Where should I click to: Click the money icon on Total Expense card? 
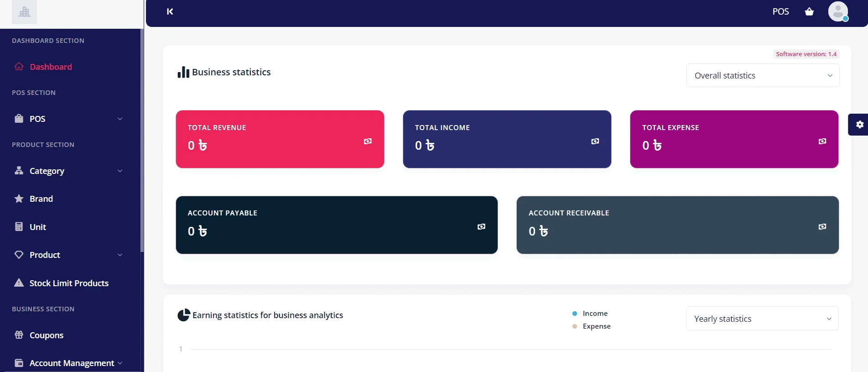tap(822, 141)
